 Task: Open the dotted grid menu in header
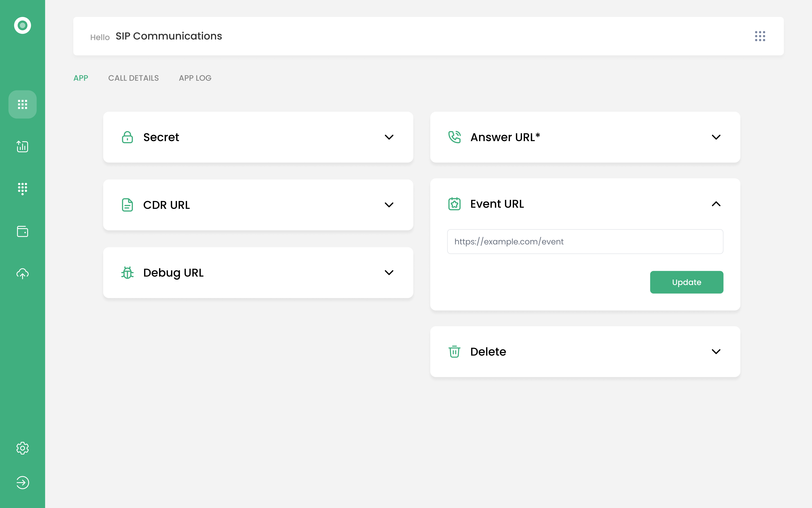(x=760, y=36)
